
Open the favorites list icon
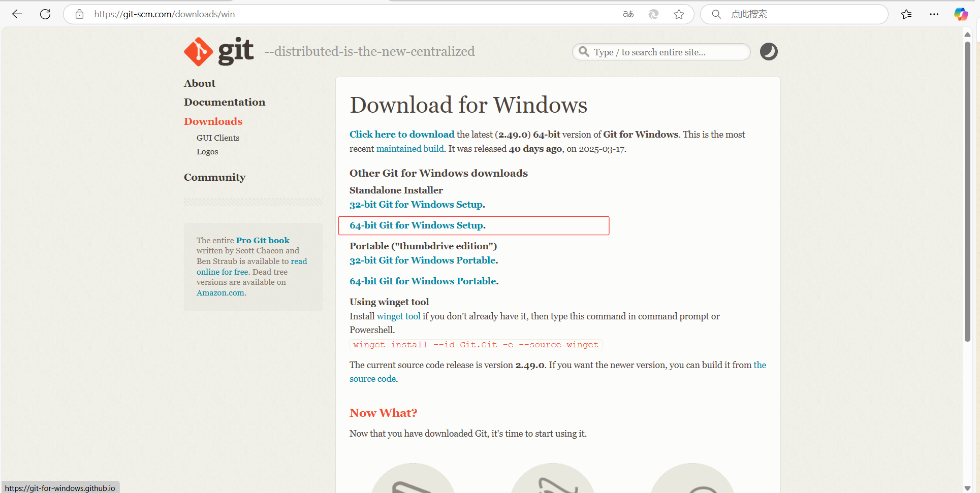(906, 14)
